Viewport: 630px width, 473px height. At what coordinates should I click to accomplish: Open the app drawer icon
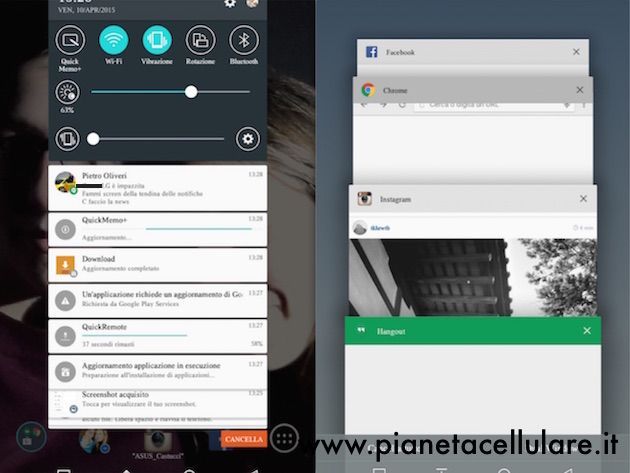pos(284,438)
